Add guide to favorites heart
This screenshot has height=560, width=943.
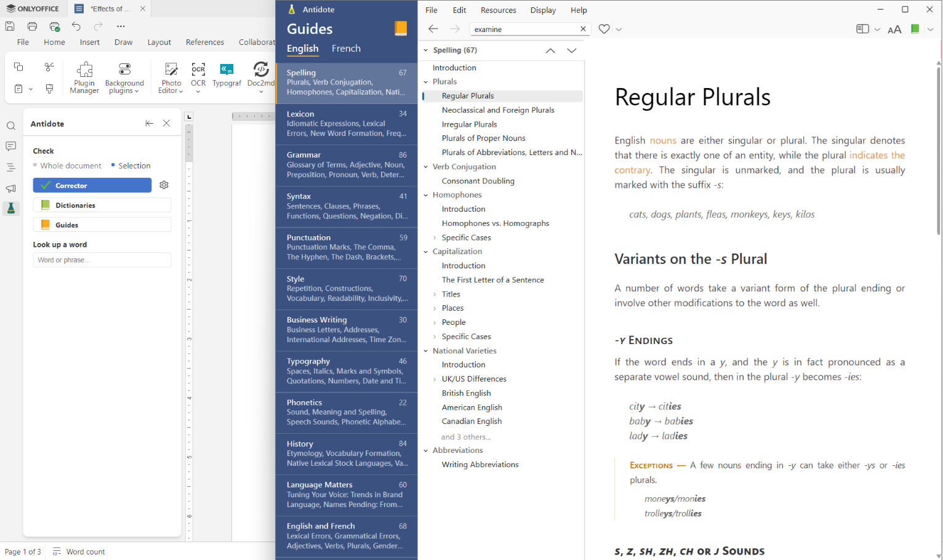pos(604,29)
